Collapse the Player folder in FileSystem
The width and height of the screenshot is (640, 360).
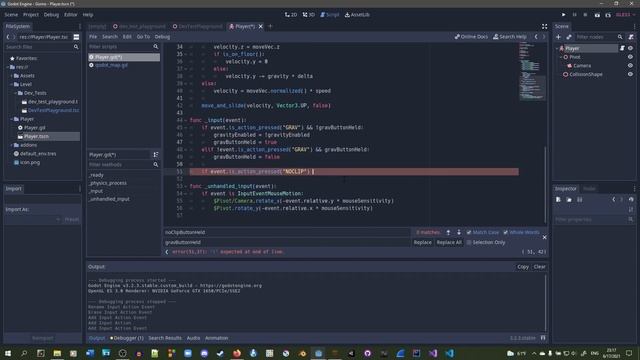(11, 119)
